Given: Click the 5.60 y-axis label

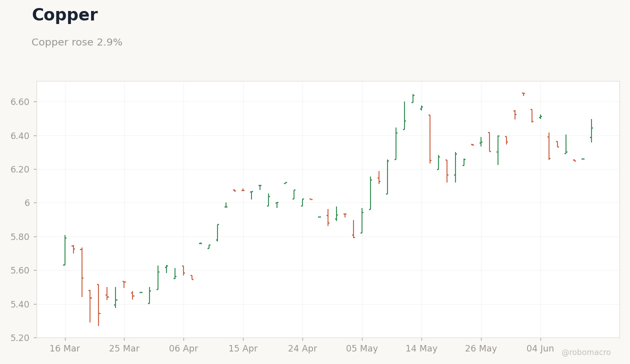Looking at the screenshot, I should pyautogui.click(x=20, y=270).
